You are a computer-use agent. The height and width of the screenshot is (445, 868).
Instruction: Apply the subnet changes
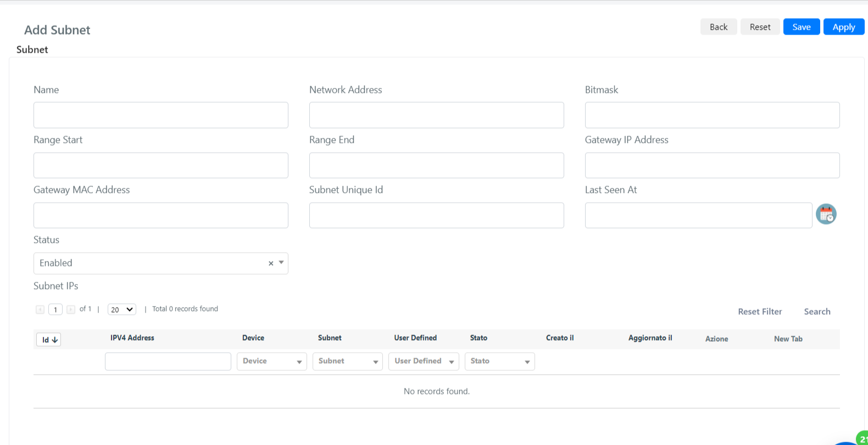click(844, 27)
